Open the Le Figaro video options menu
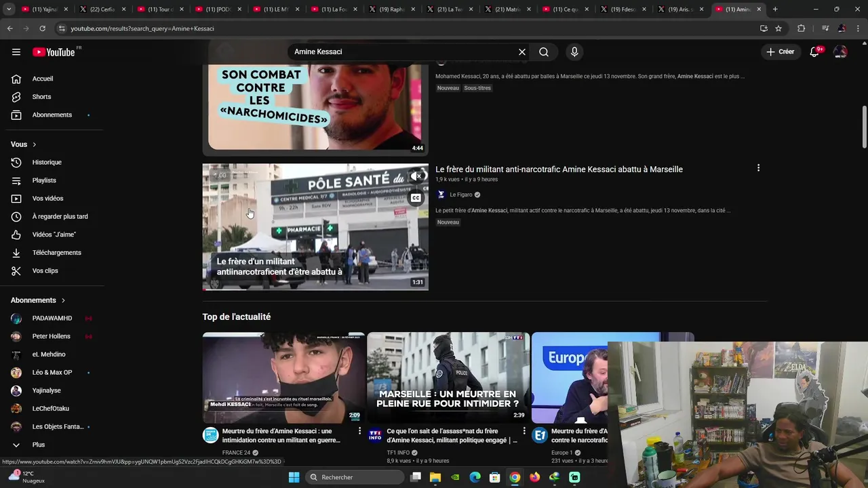The width and height of the screenshot is (868, 488). point(758,168)
